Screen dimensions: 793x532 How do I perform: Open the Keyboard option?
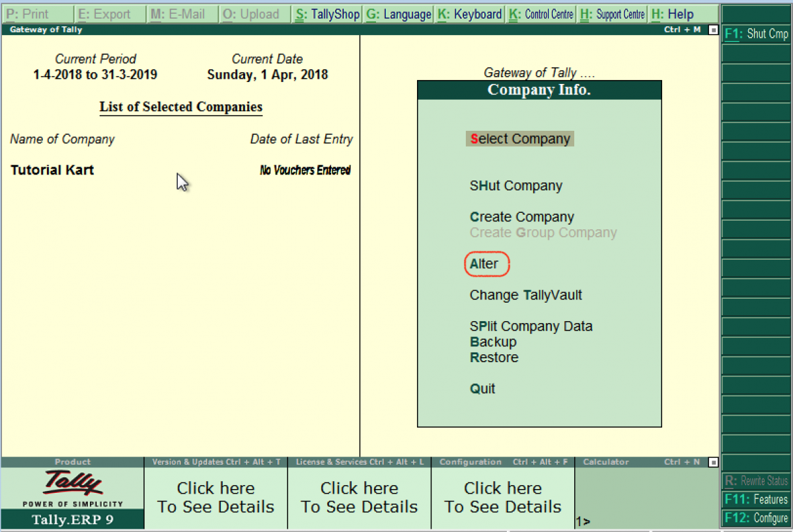tap(469, 13)
